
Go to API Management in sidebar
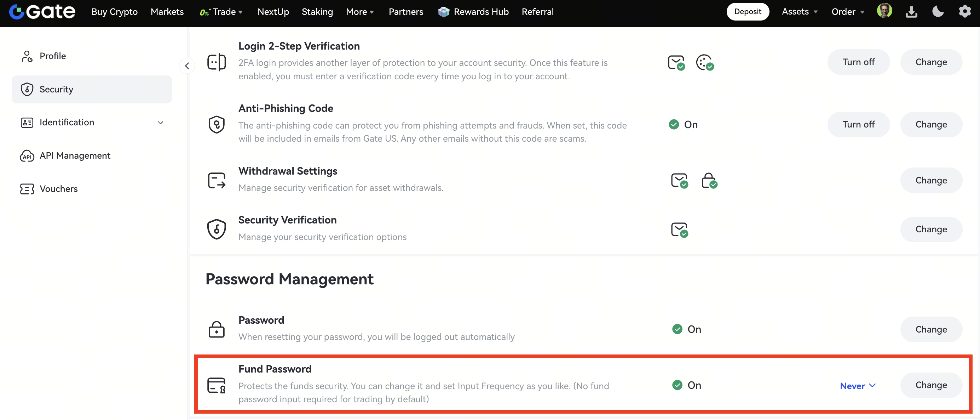click(x=75, y=155)
